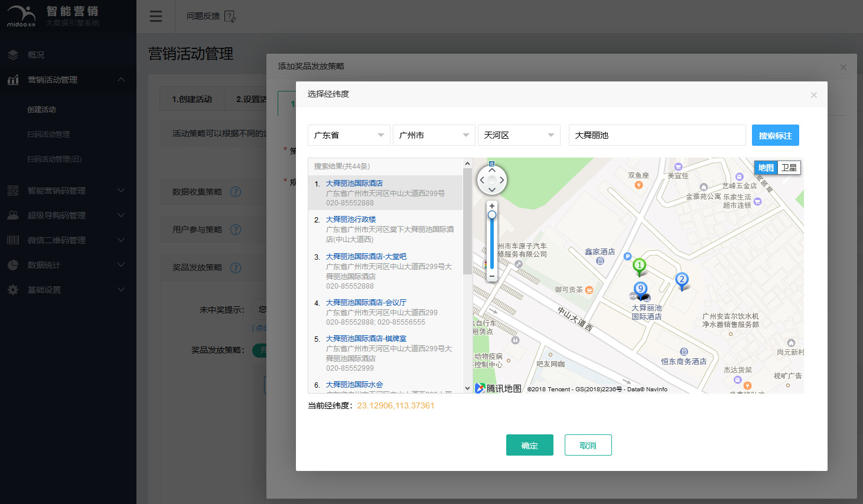Open the 广州市 city dropdown
863x504 pixels.
pyautogui.click(x=434, y=135)
